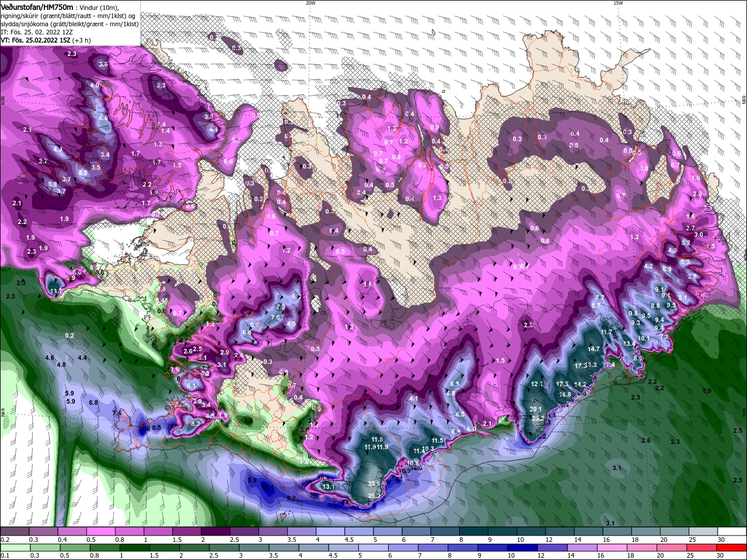Image resolution: width=747 pixels, height=560 pixels.
Task: Pick lower scale swatch between 14 and 16
Action: click(583, 548)
